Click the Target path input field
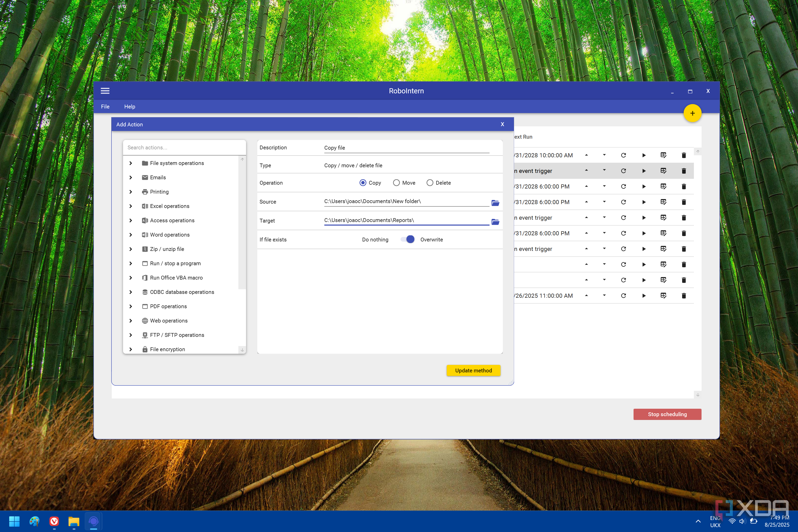 point(406,220)
